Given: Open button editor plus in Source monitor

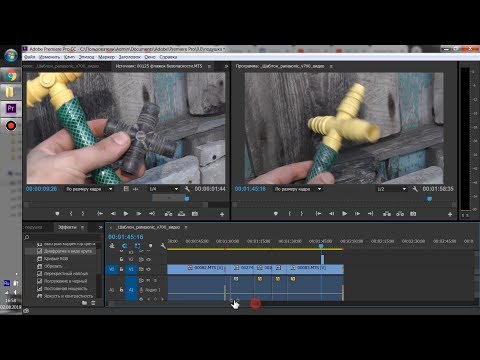Looking at the screenshot, I should pos(222,215).
